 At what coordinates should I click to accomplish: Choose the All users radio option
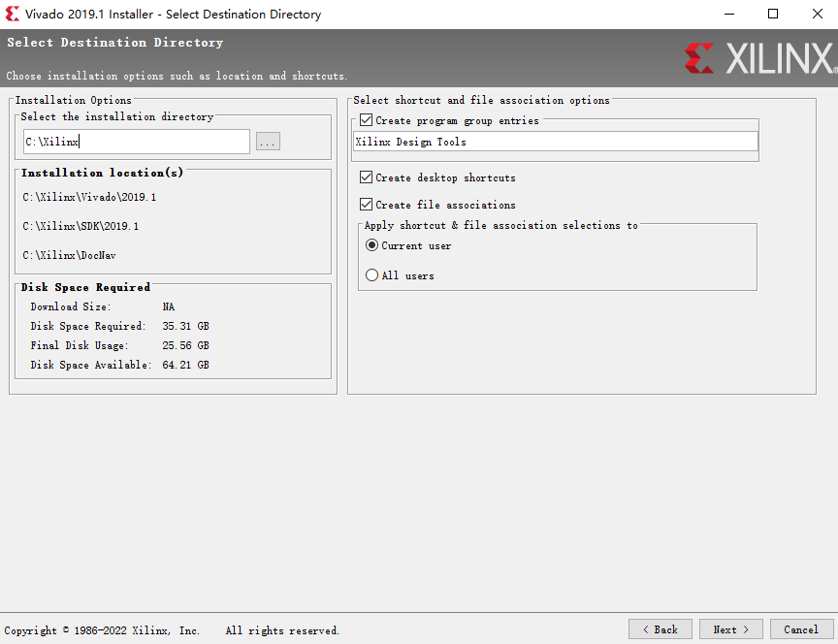click(372, 275)
